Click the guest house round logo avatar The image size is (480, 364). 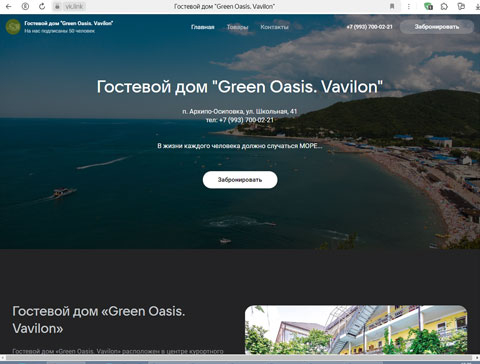(x=13, y=27)
